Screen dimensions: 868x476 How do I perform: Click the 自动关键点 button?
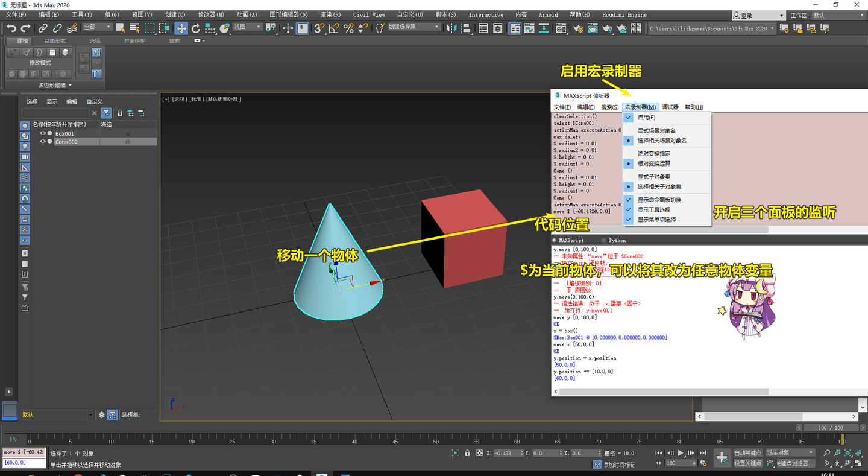(x=747, y=452)
